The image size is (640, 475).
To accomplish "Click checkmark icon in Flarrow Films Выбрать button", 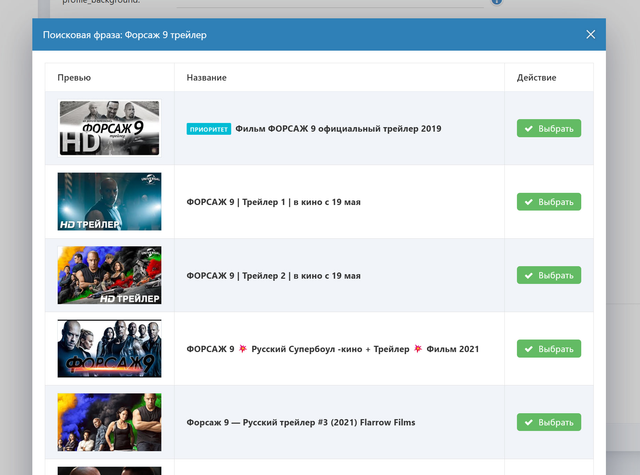I will (529, 422).
